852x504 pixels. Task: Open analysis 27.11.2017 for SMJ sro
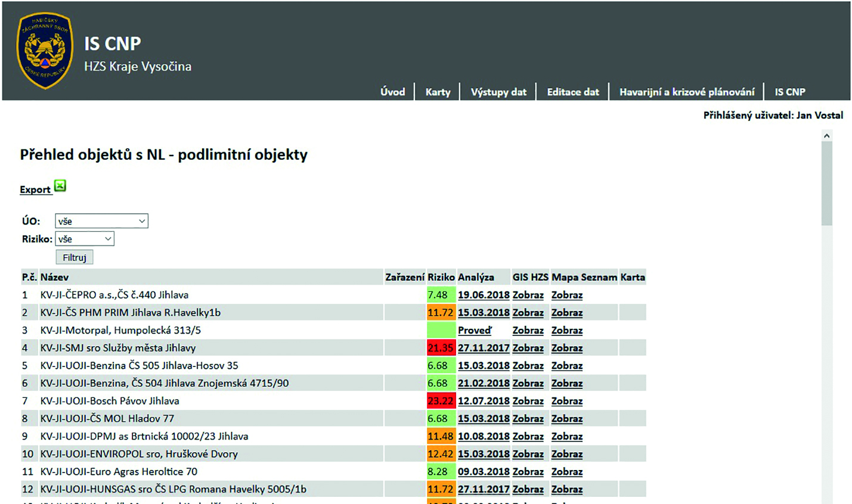(x=484, y=348)
